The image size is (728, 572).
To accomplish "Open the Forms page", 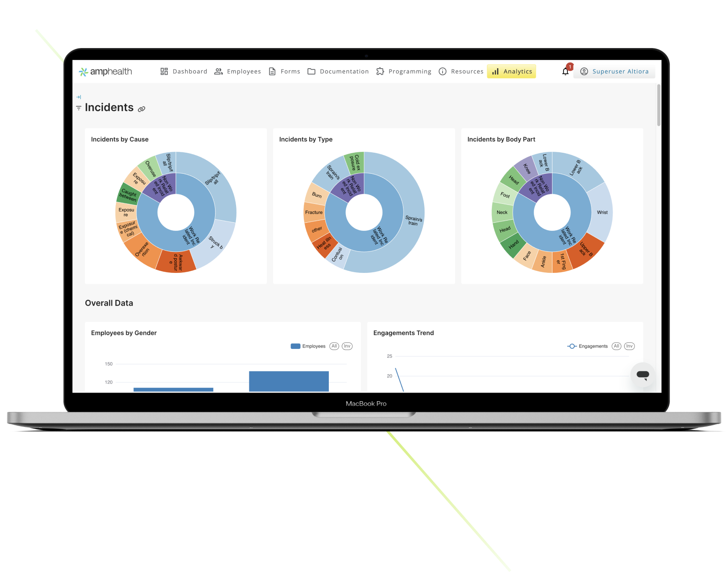I will (x=284, y=72).
